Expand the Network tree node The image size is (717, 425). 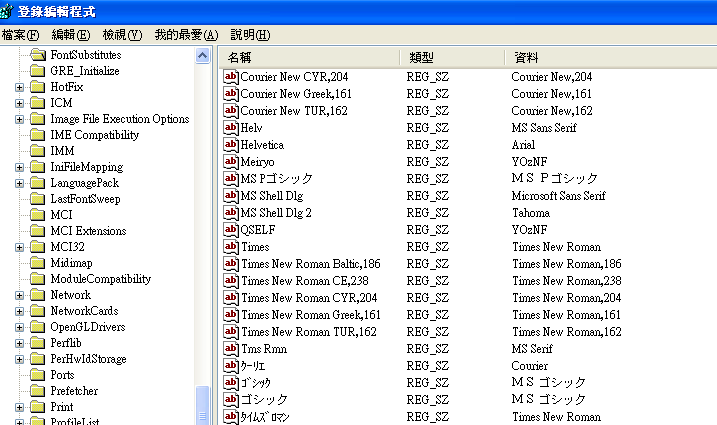[x=19, y=296]
